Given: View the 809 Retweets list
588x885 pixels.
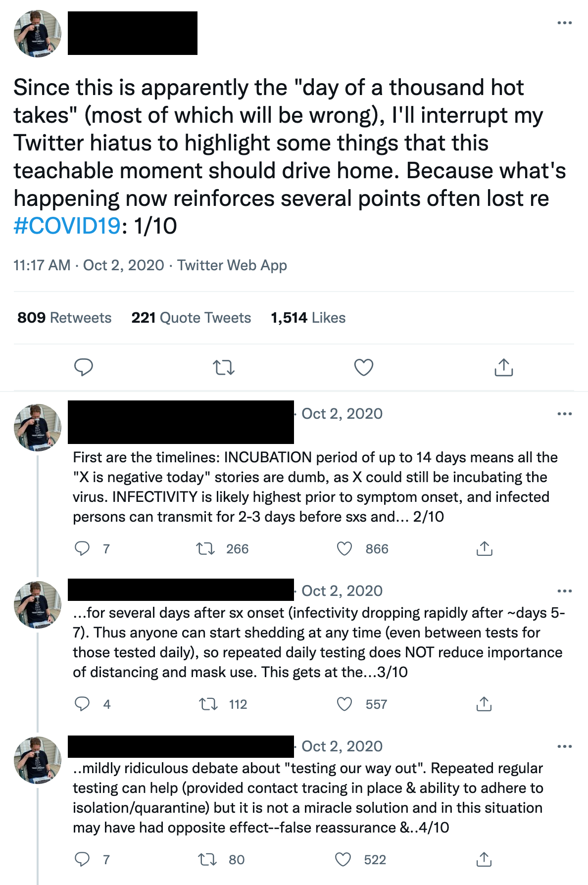Looking at the screenshot, I should [64, 318].
